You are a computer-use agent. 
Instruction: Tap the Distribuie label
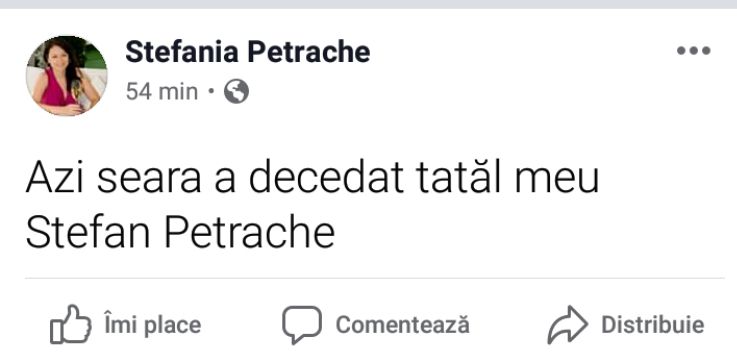pos(653,325)
